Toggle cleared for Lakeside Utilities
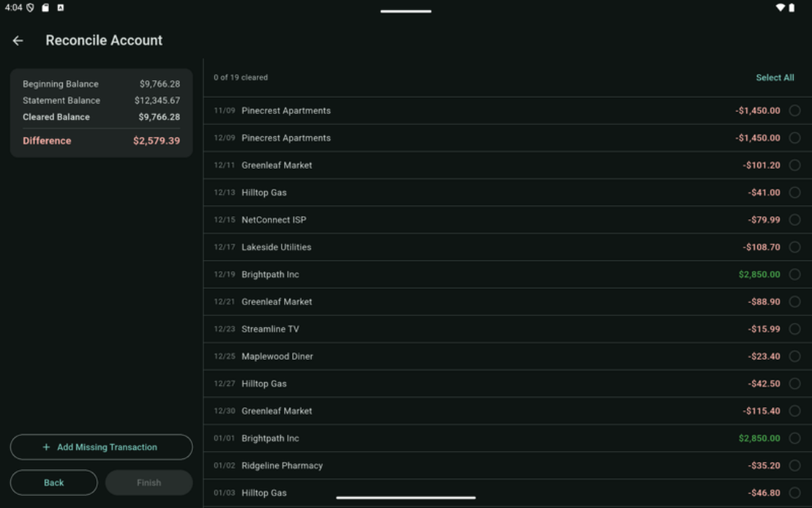This screenshot has width=812, height=508. click(x=794, y=247)
